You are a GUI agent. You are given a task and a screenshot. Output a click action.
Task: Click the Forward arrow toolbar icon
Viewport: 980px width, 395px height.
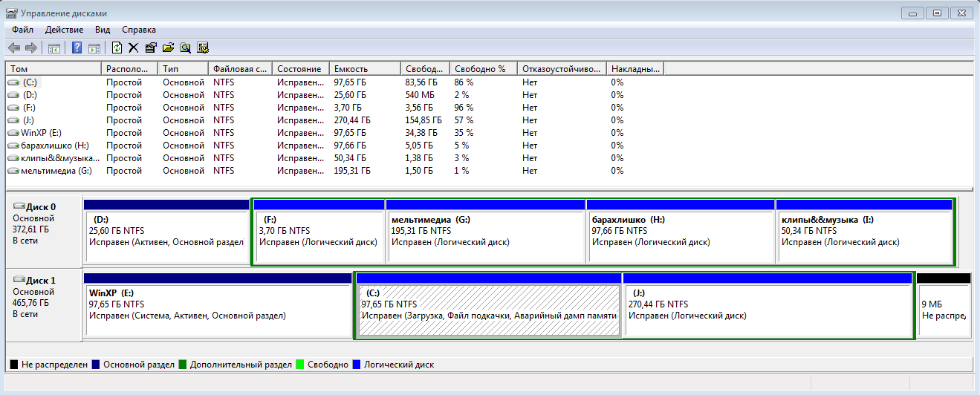coord(31,48)
